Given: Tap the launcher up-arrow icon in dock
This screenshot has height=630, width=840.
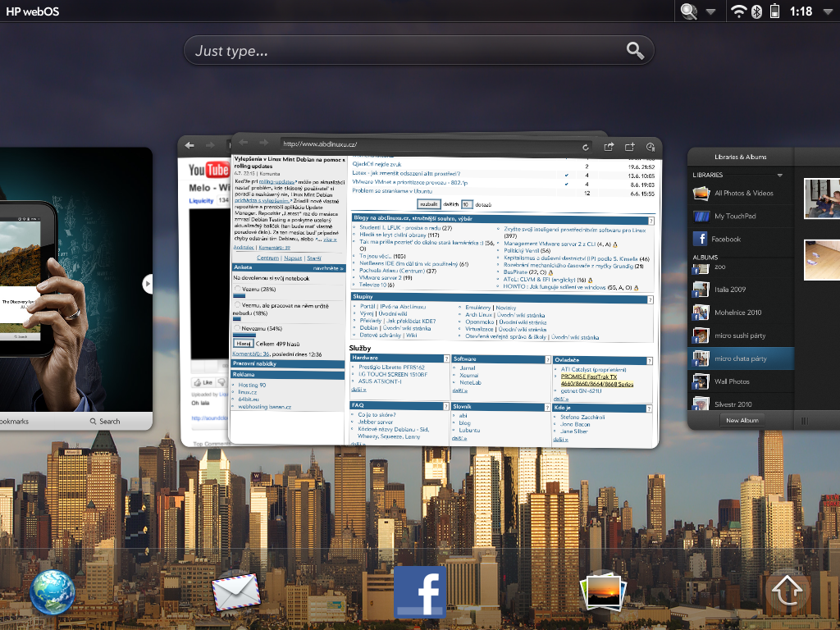Looking at the screenshot, I should point(787,591).
